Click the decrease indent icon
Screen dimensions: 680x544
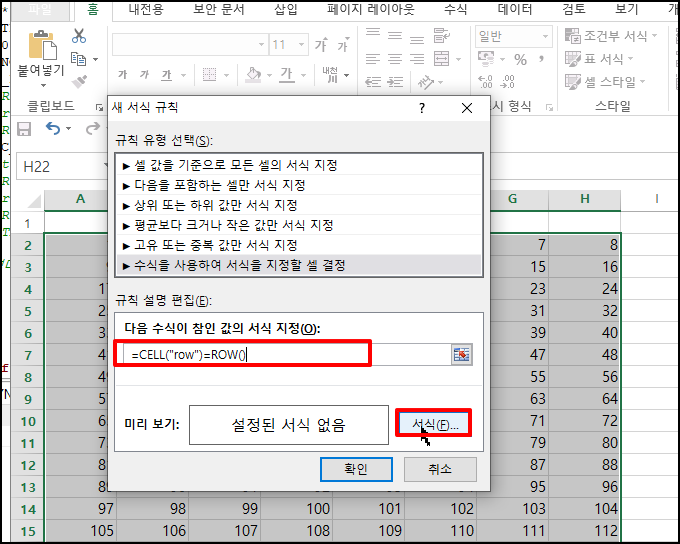click(373, 82)
